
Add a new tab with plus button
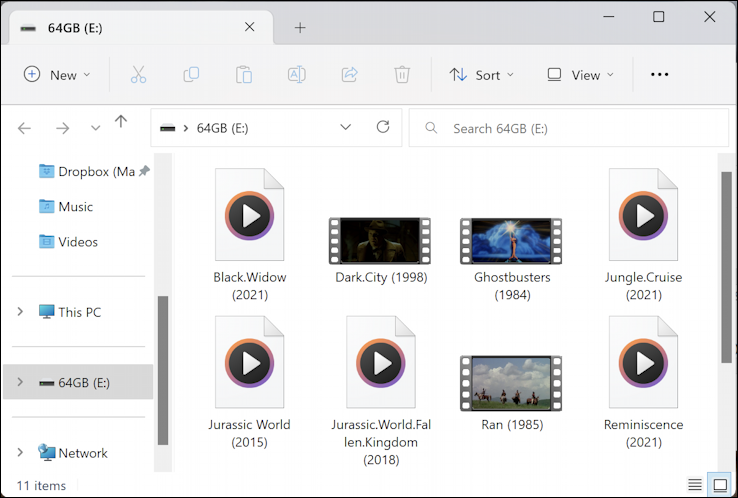tap(300, 28)
